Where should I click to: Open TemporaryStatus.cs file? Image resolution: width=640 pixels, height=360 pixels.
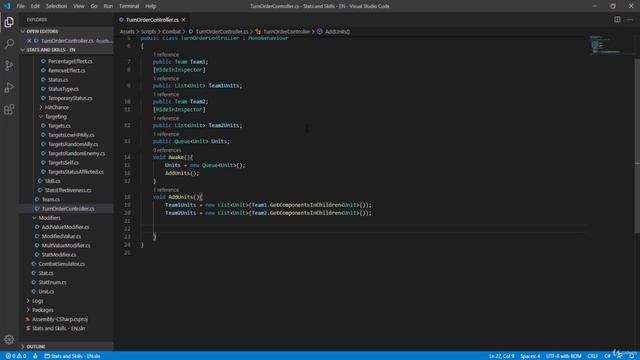[70, 98]
